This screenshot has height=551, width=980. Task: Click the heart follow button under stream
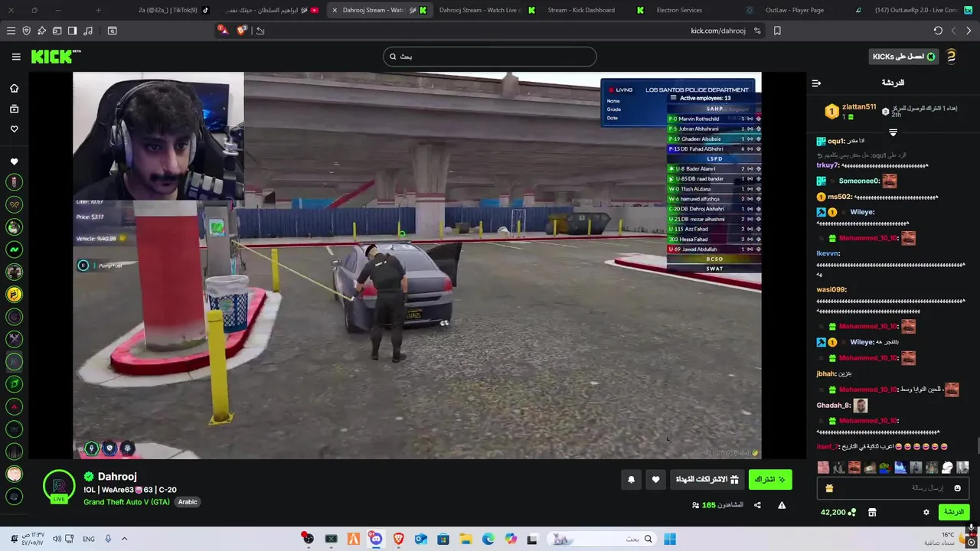[x=655, y=480]
